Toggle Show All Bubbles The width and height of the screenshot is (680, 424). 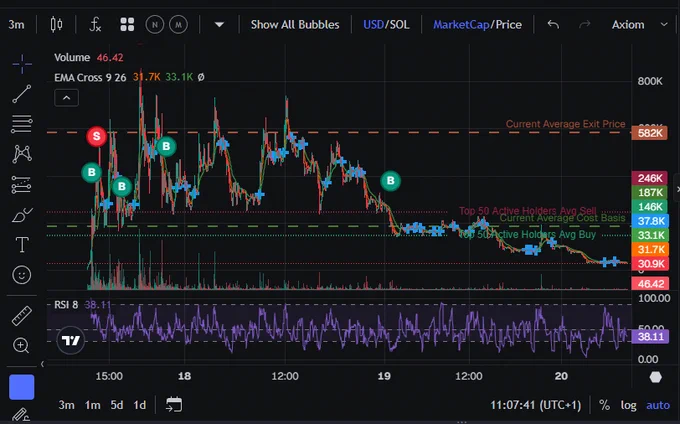pos(295,25)
